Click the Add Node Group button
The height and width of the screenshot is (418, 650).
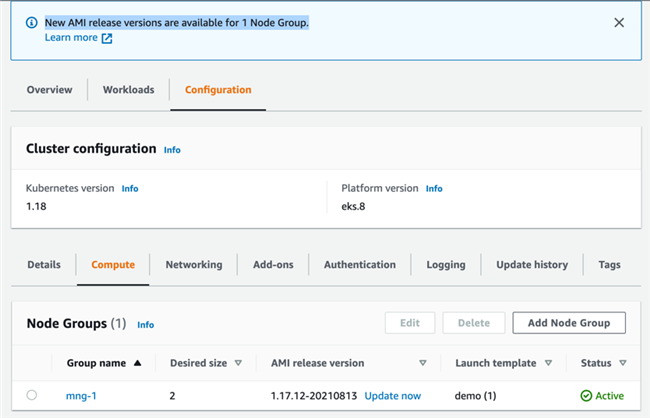pos(569,323)
